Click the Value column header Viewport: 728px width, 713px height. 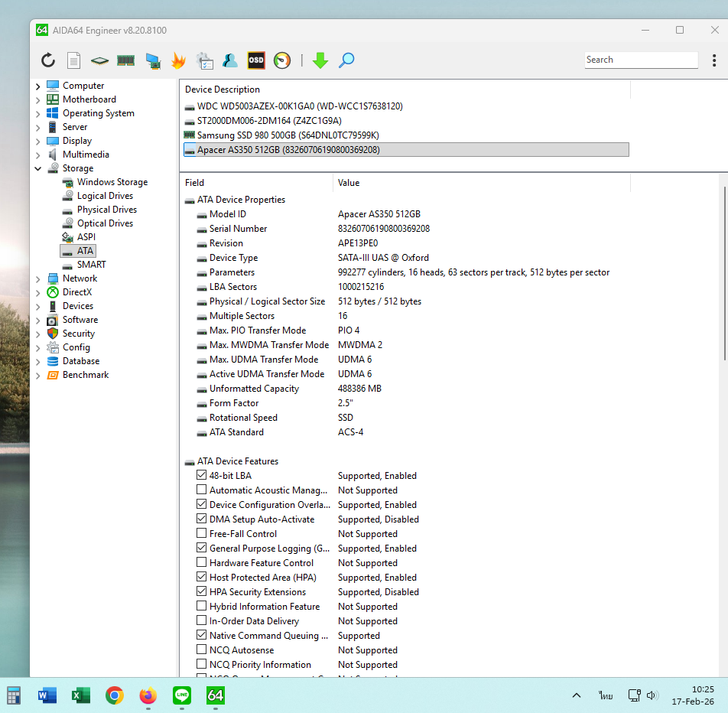(349, 183)
